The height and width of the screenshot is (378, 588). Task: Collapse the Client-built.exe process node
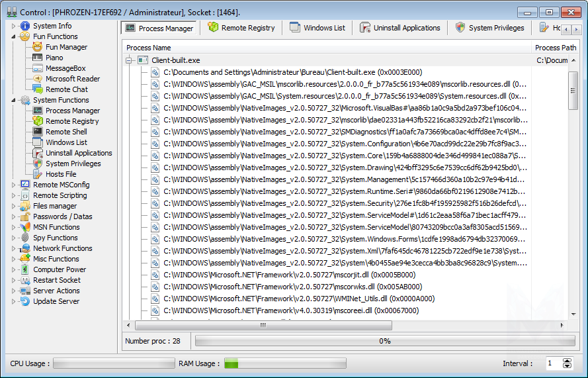coord(130,60)
